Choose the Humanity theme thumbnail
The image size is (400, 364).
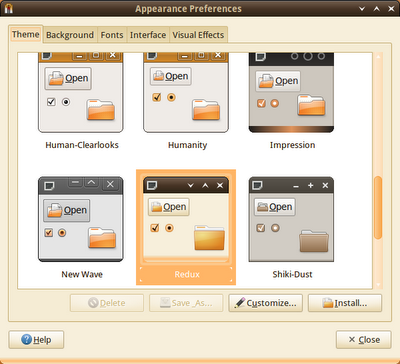tap(186, 92)
